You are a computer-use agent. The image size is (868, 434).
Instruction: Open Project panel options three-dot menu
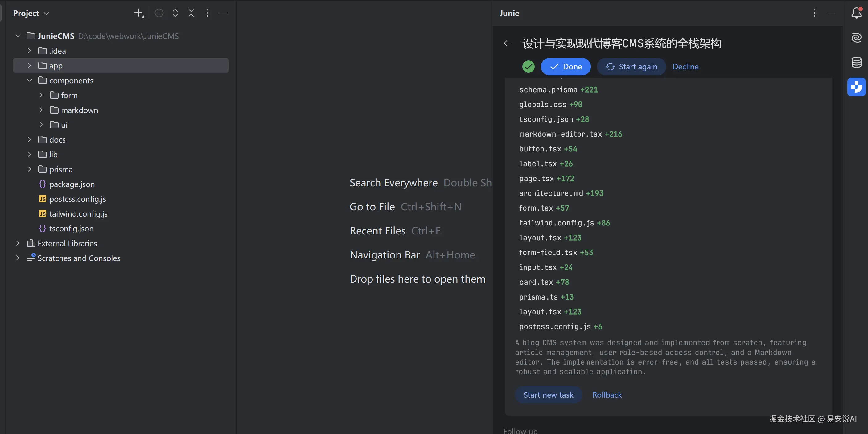pos(207,13)
